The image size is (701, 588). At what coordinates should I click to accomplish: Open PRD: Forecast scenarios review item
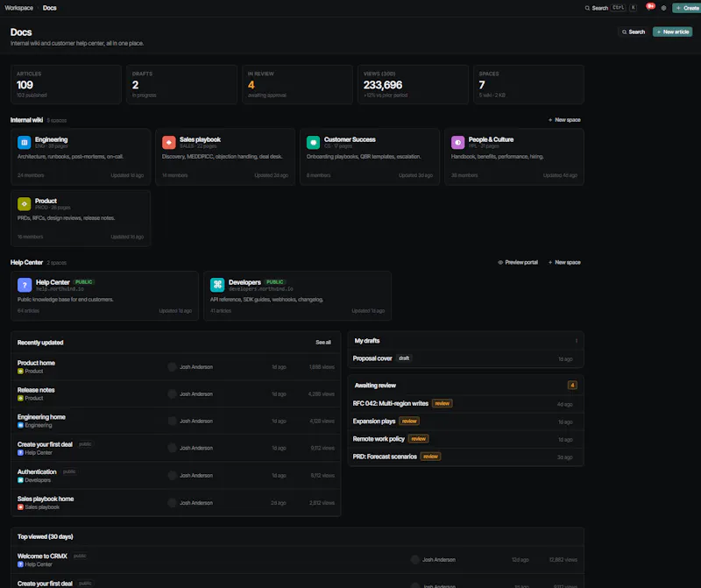tap(385, 457)
